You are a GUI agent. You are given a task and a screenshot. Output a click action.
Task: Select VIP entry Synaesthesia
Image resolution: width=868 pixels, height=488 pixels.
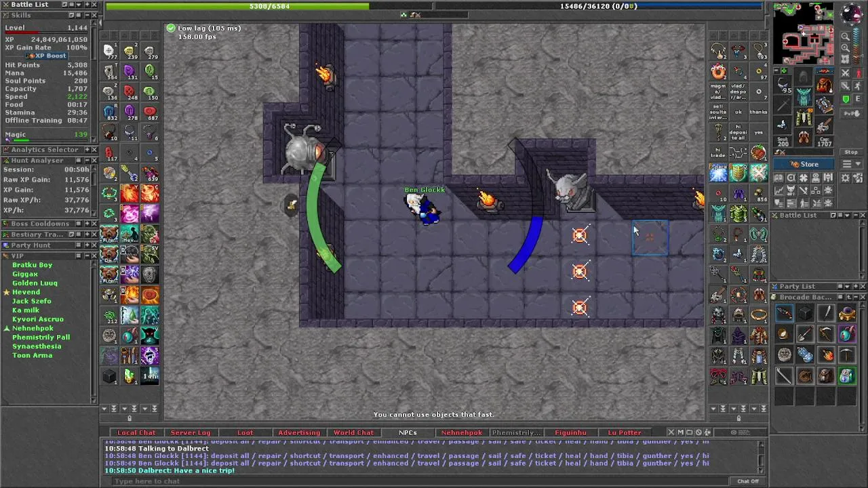pos(37,346)
